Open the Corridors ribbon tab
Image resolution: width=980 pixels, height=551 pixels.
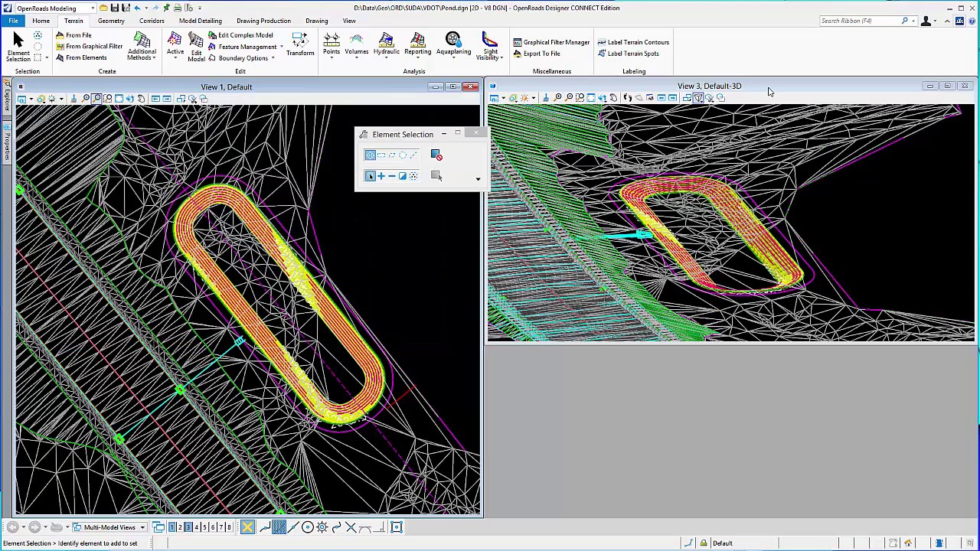(152, 21)
